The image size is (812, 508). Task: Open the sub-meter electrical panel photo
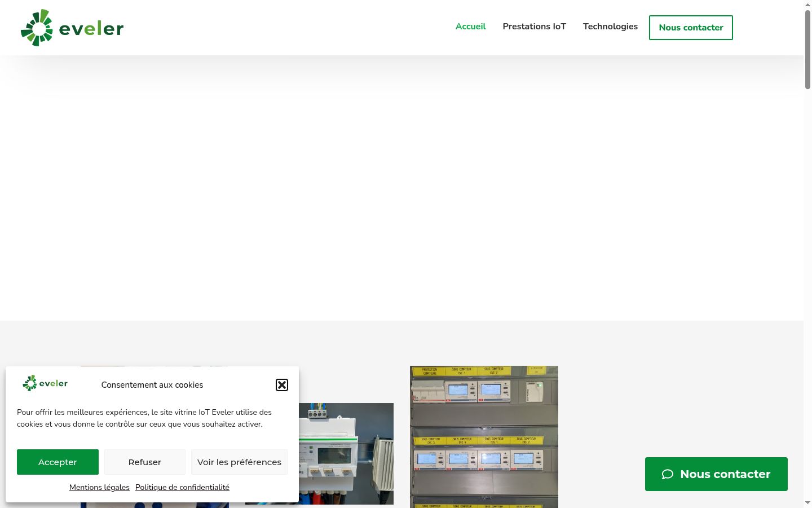tap(484, 437)
